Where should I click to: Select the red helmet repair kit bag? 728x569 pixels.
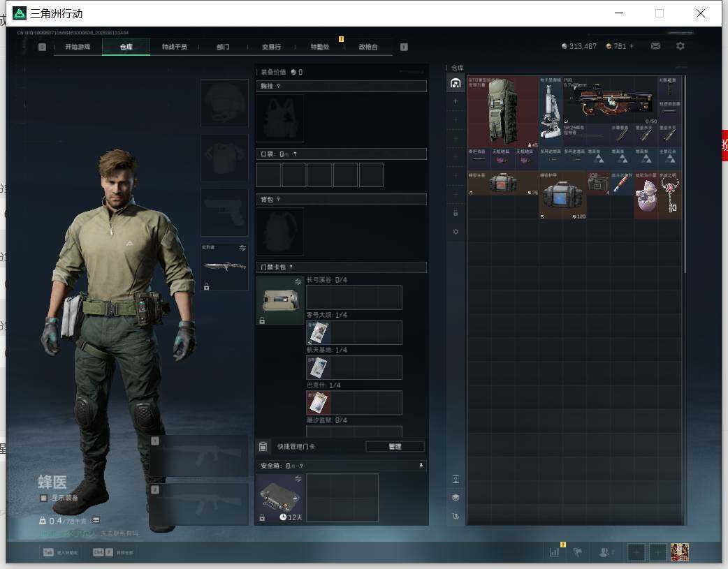pyautogui.click(x=503, y=184)
